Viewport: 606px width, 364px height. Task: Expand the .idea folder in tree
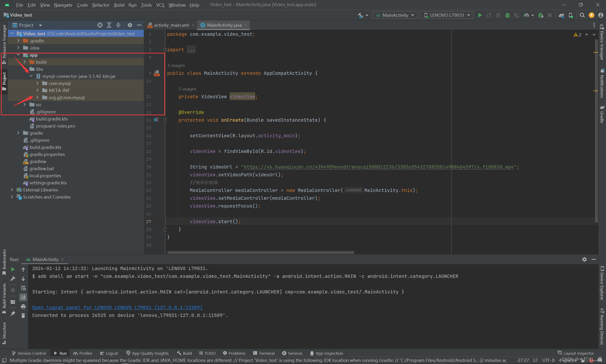click(x=18, y=48)
